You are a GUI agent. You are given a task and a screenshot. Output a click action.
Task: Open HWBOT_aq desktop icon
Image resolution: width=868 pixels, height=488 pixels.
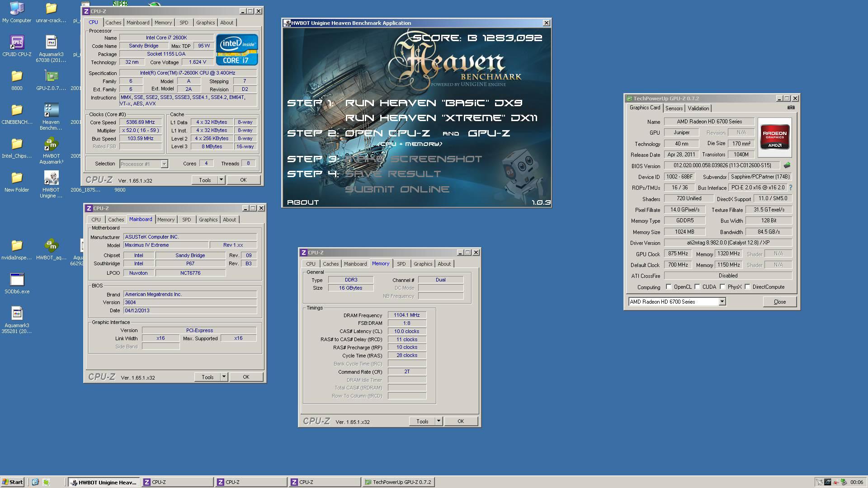51,250
